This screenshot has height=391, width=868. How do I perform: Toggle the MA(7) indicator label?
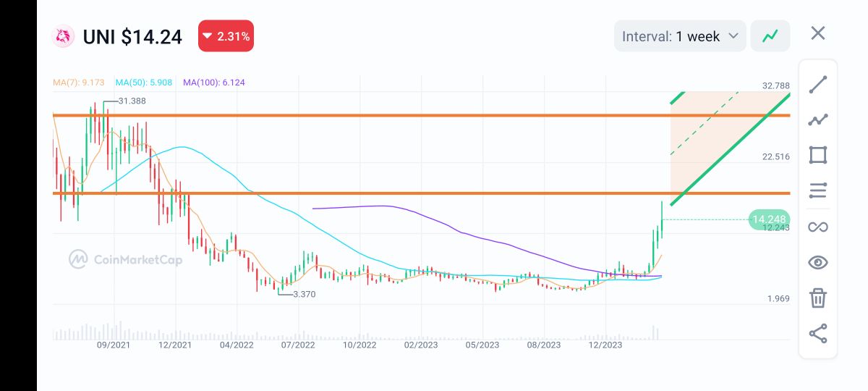coord(80,83)
